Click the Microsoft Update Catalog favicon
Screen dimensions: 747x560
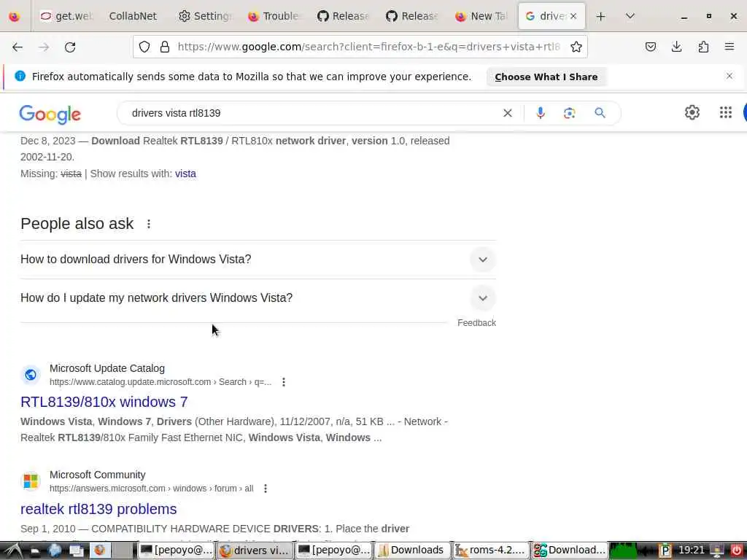click(31, 375)
